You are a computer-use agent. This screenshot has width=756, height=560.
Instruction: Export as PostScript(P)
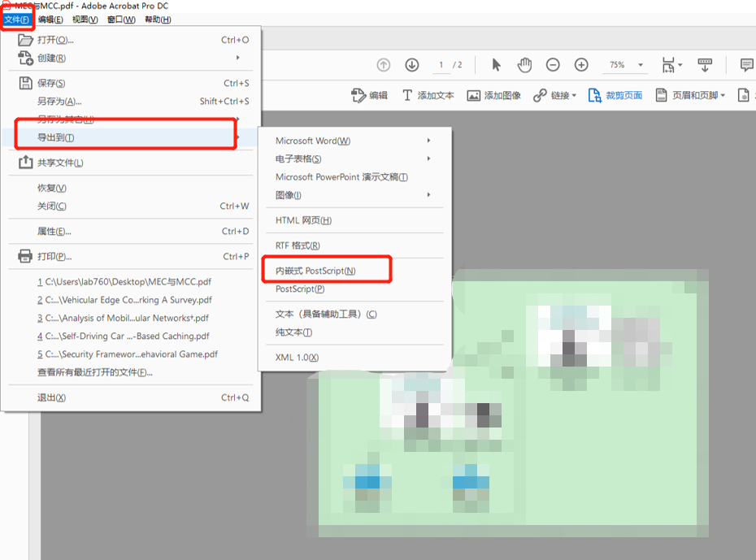[x=354, y=289]
